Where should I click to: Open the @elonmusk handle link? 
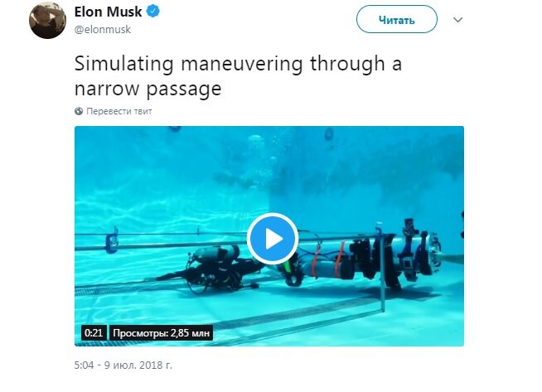pos(103,30)
